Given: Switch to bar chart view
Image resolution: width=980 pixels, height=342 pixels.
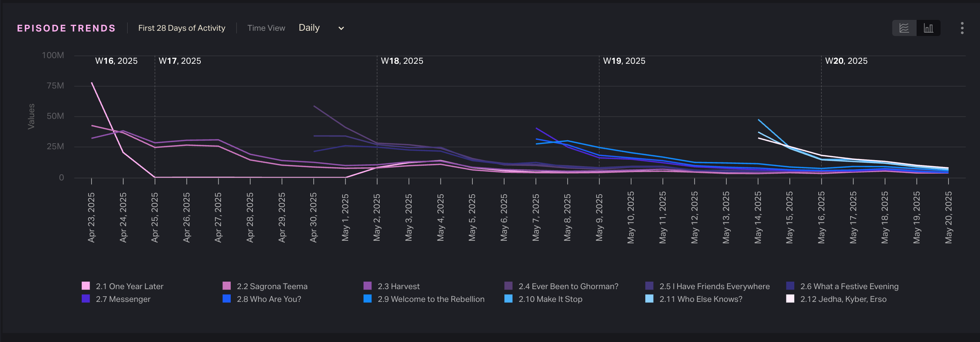Looking at the screenshot, I should coord(928,28).
